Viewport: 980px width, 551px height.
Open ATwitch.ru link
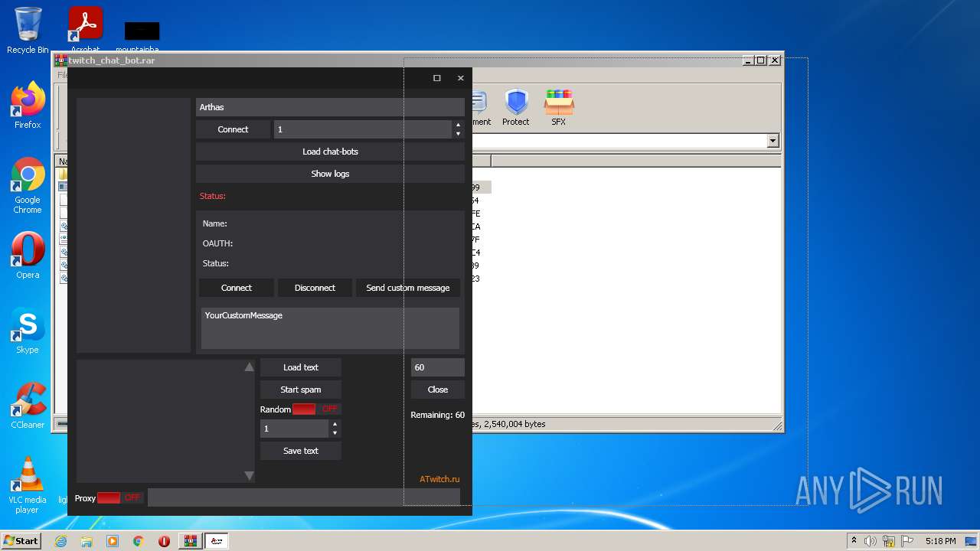[439, 479]
